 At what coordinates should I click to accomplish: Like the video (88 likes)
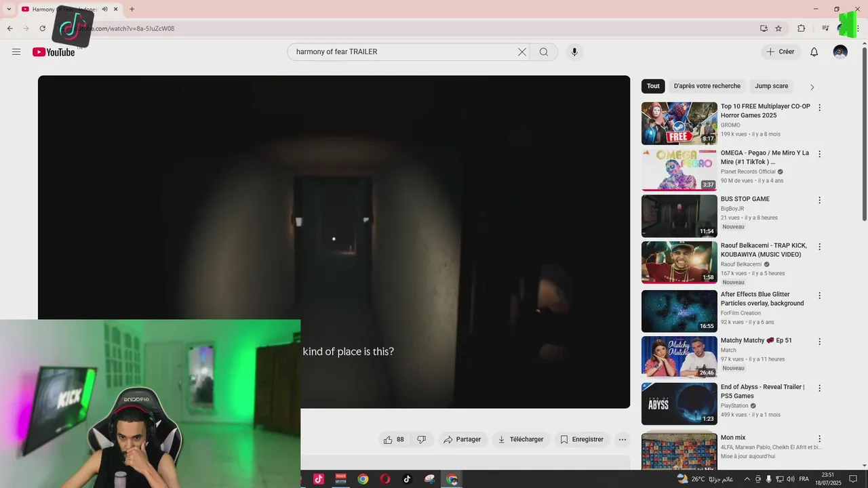tap(394, 440)
